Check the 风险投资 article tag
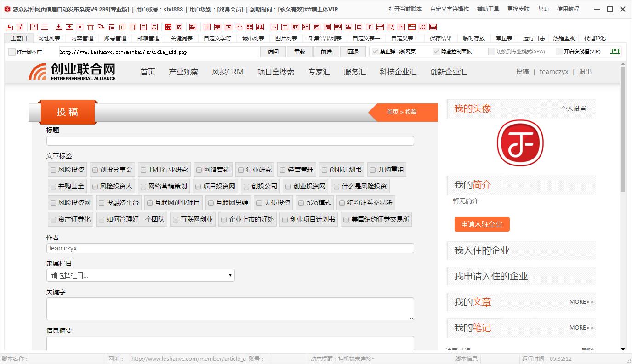632x364 pixels. 53,170
